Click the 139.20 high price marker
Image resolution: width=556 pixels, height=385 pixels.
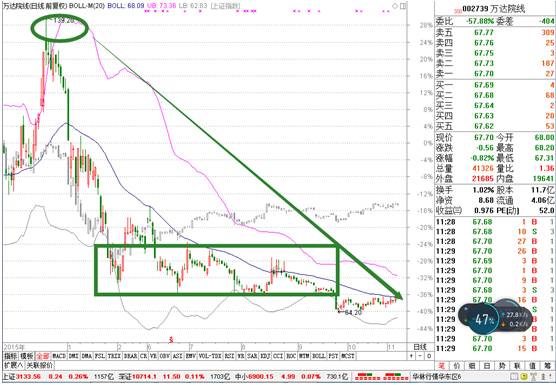point(65,21)
